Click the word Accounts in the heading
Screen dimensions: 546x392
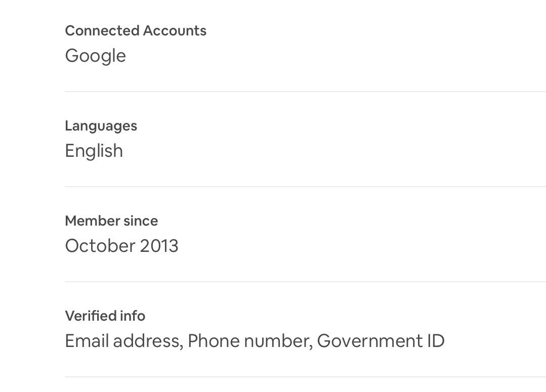175,31
